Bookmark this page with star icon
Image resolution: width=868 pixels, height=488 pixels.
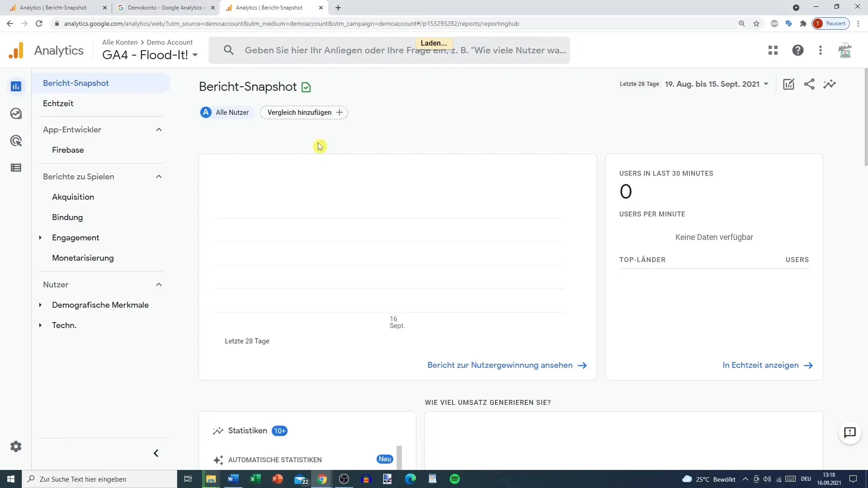756,23
